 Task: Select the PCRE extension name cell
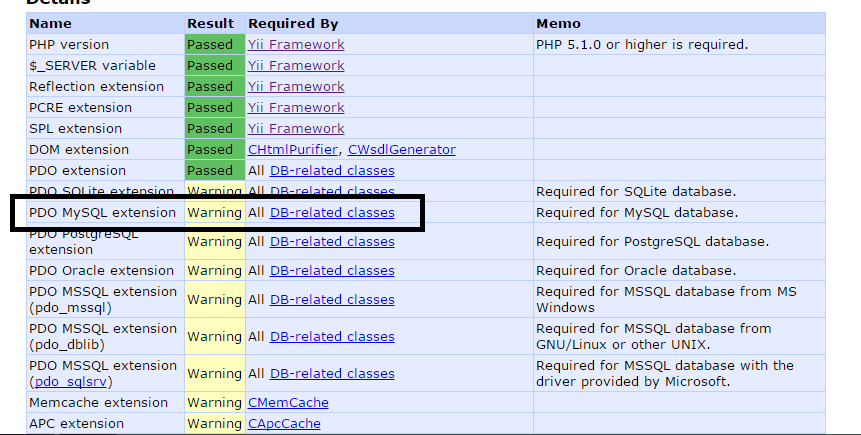tap(105, 107)
